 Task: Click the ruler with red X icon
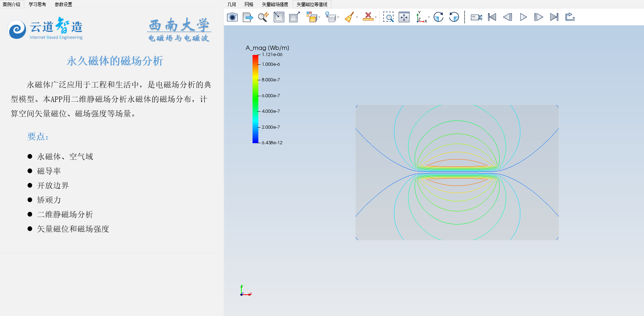coord(368,17)
